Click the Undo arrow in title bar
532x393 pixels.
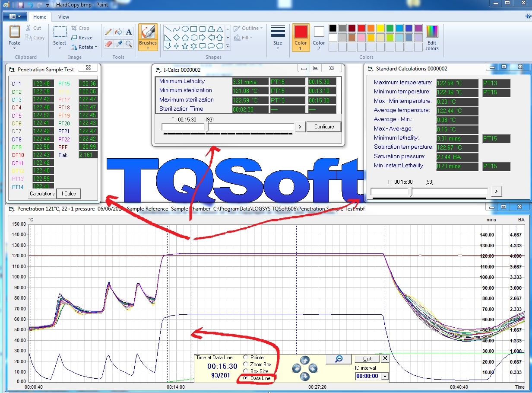pyautogui.click(x=30, y=5)
